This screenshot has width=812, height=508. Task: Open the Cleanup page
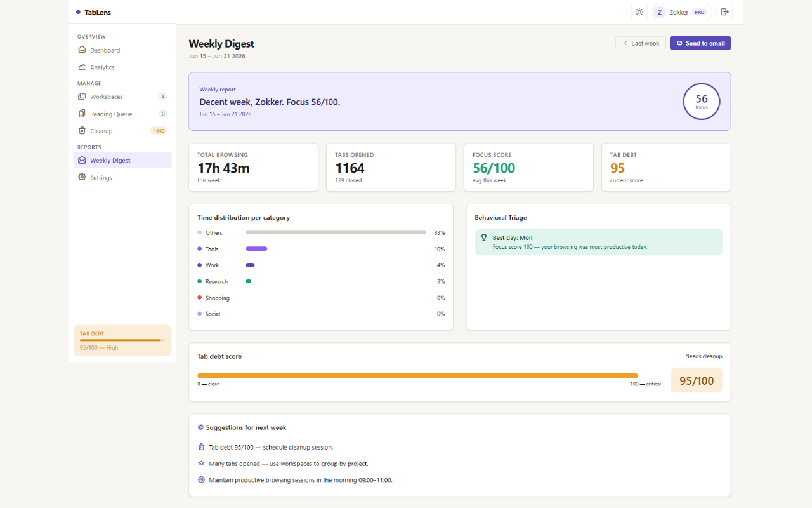tap(122, 131)
